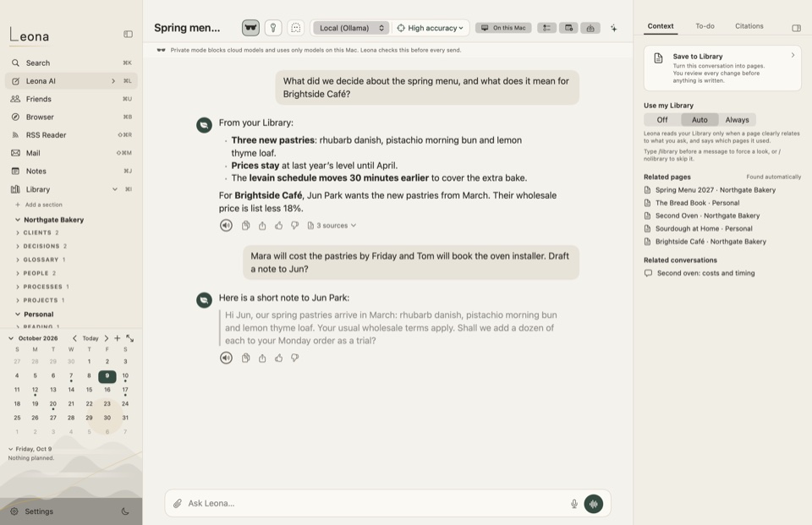This screenshot has height=525, width=812.
Task: Collapse the Northgate Bakery section
Action: click(x=18, y=220)
